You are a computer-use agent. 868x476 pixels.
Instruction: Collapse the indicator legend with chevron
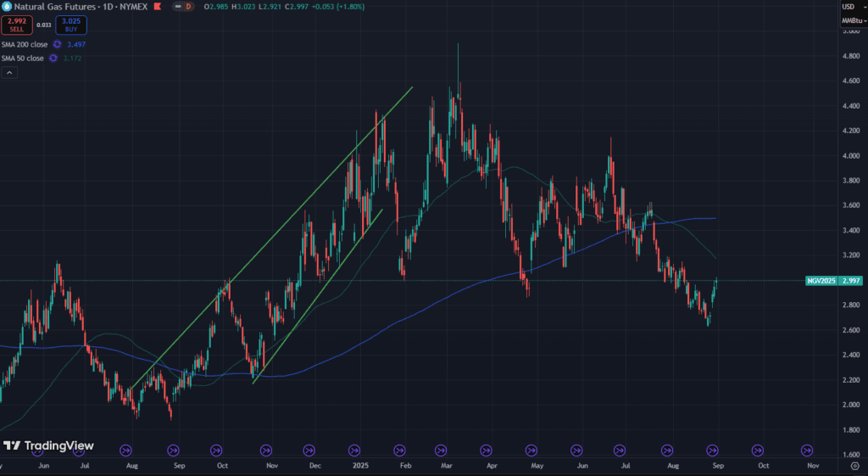tap(9, 73)
